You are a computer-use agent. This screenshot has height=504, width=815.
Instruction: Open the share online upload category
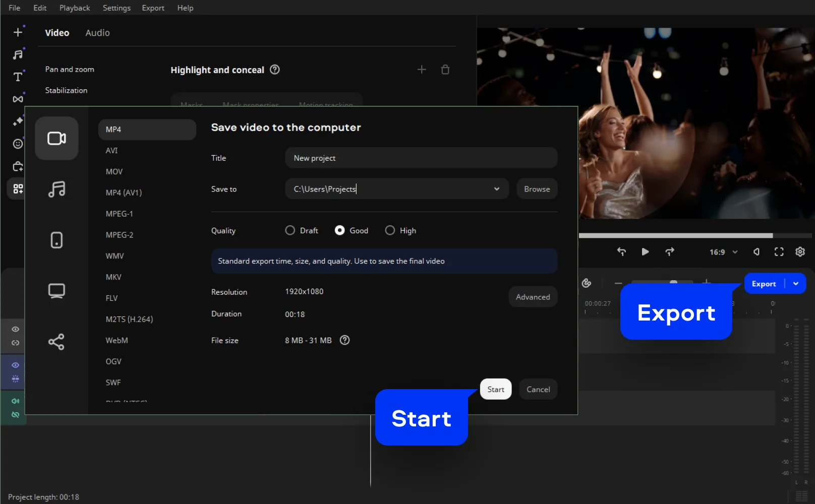click(56, 342)
